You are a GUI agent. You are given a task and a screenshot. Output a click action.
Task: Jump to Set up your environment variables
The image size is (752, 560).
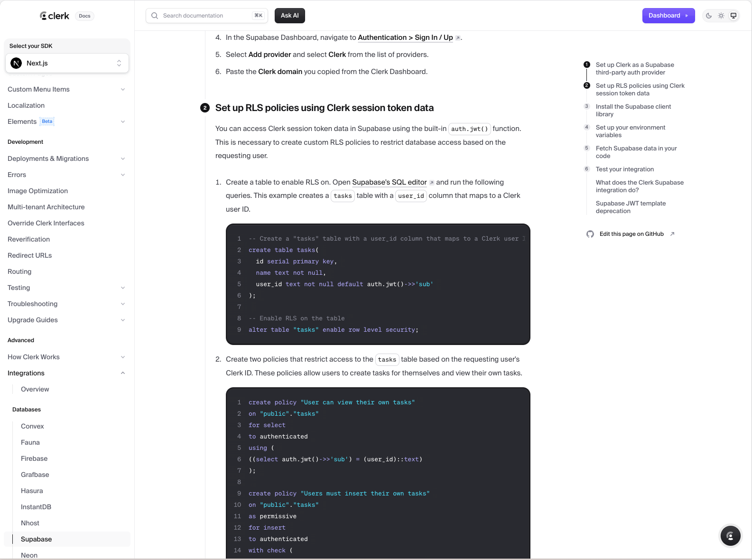[x=631, y=131]
